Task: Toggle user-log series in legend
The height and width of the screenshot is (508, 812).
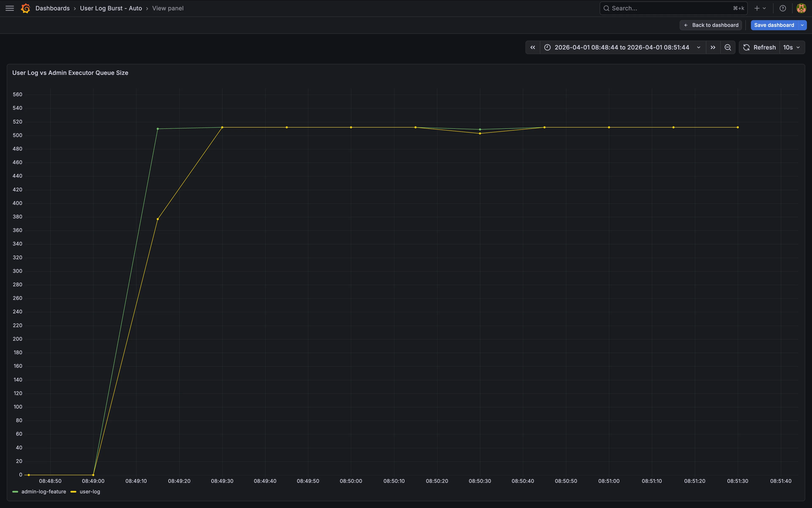Action: click(x=90, y=492)
